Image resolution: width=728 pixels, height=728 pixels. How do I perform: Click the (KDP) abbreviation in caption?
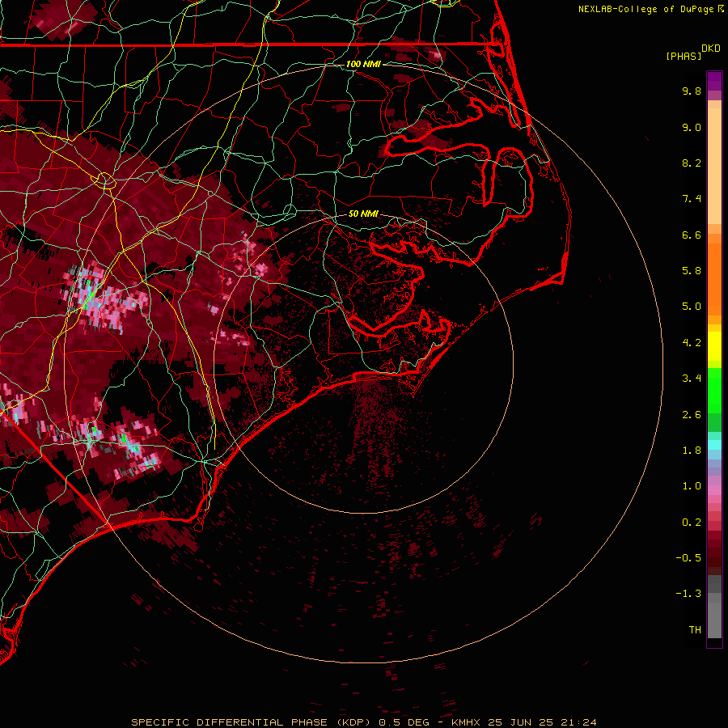355,722
